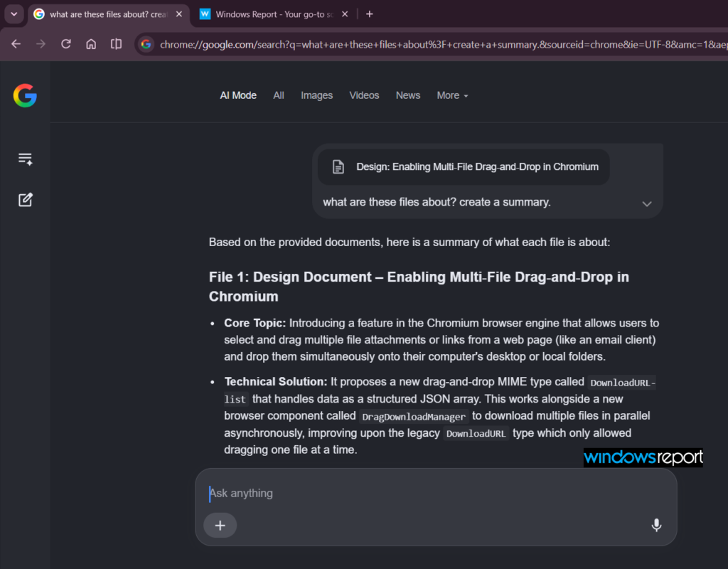Select the 'what are these files about' tab
The image size is (728, 569).
coord(108,14)
